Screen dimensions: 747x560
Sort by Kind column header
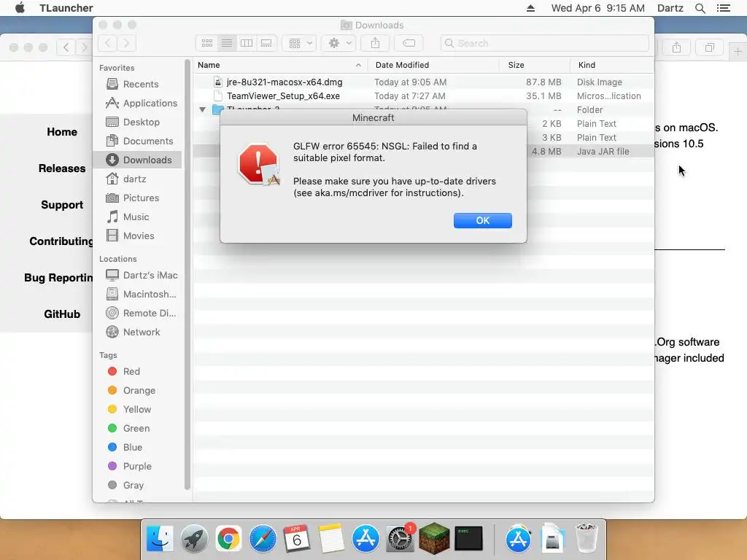coord(612,65)
